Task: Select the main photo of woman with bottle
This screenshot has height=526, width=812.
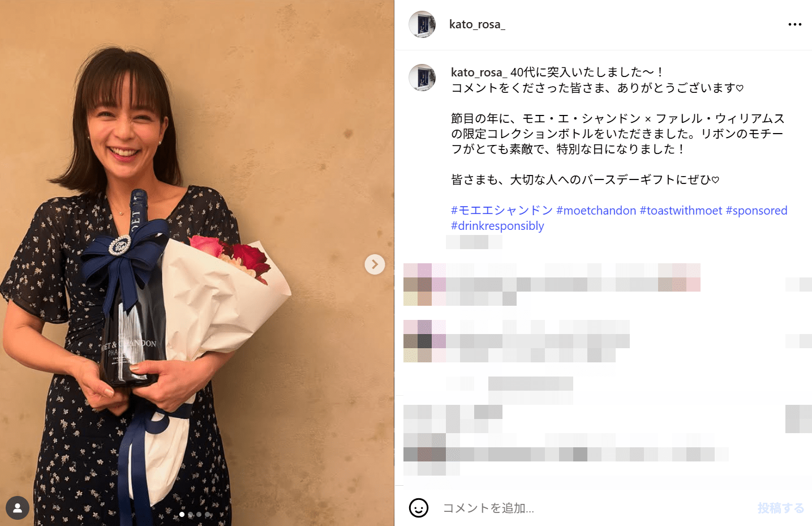Action: click(197, 263)
